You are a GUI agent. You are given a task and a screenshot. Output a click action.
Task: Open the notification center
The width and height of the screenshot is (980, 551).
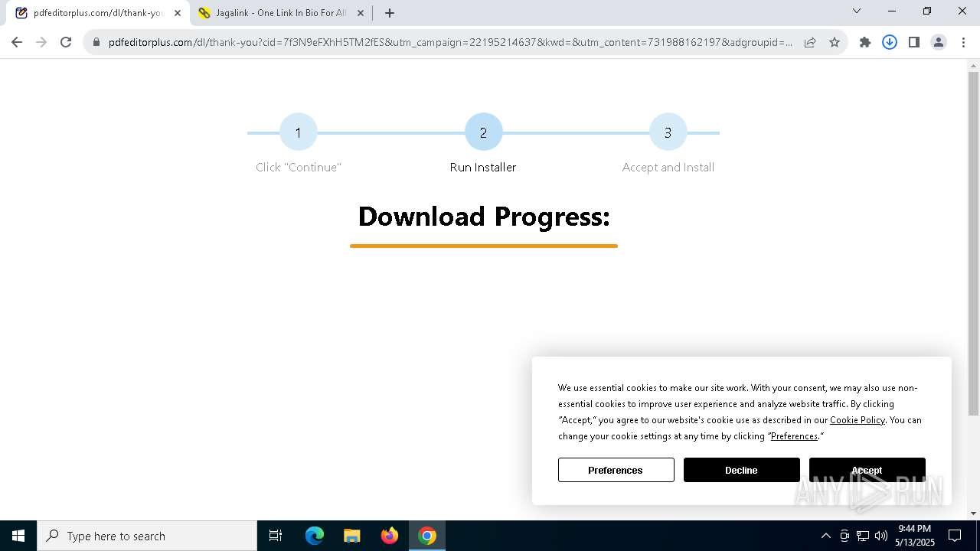point(955,536)
